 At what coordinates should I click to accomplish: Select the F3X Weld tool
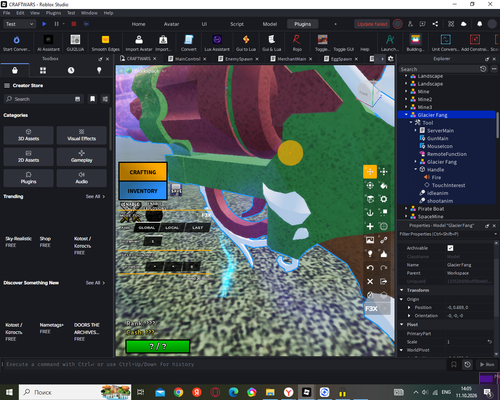point(384,240)
